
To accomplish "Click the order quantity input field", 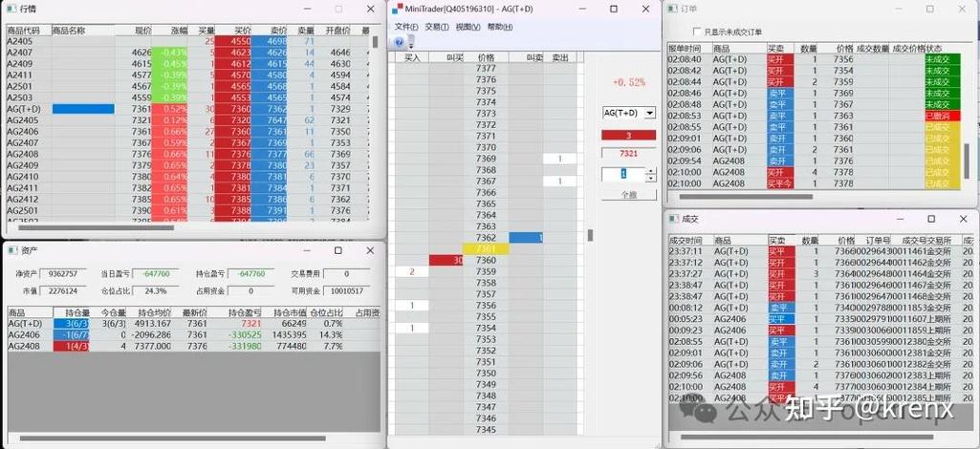I will click(x=622, y=174).
